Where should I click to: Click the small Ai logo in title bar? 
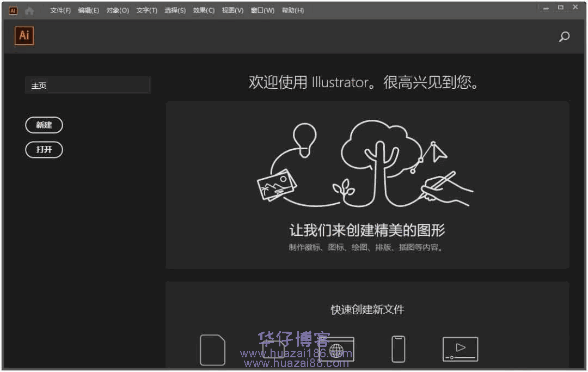[x=13, y=10]
